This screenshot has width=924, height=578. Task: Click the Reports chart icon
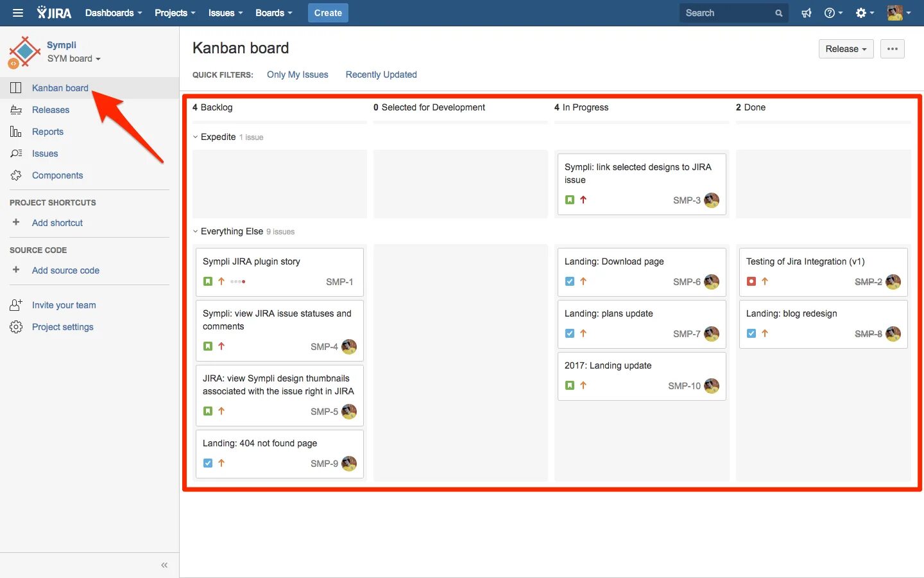click(x=16, y=132)
